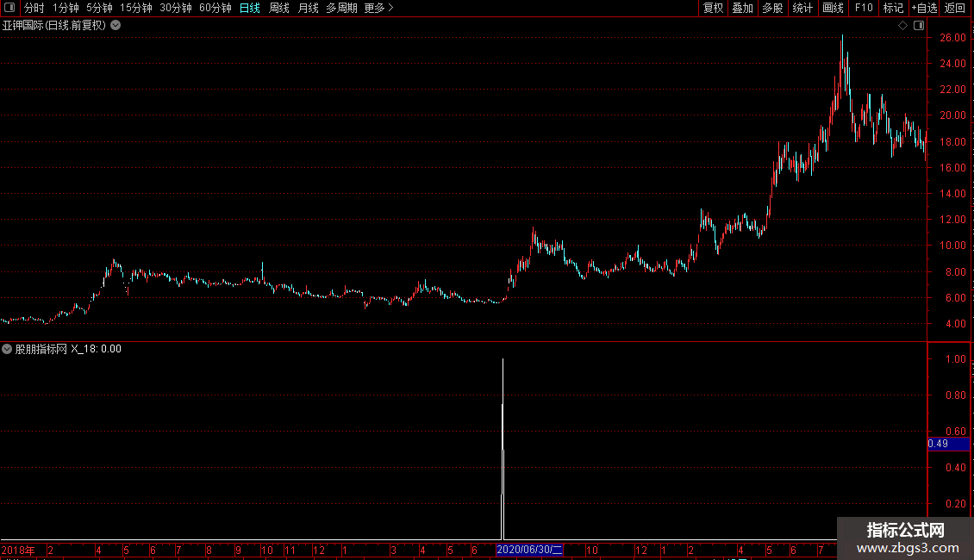Image resolution: width=974 pixels, height=560 pixels.
Task: Switch to 月线 monthly chart
Action: pos(308,8)
